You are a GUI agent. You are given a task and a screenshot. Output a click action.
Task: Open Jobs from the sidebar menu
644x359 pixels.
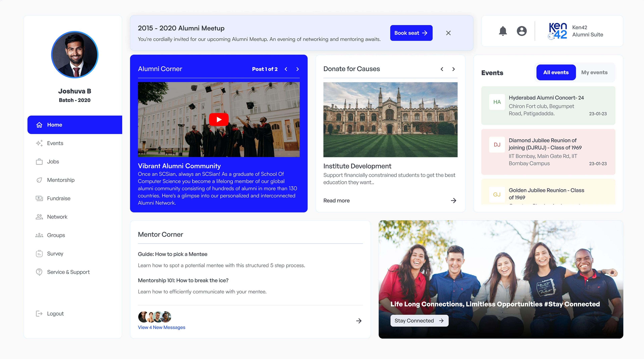53,162
